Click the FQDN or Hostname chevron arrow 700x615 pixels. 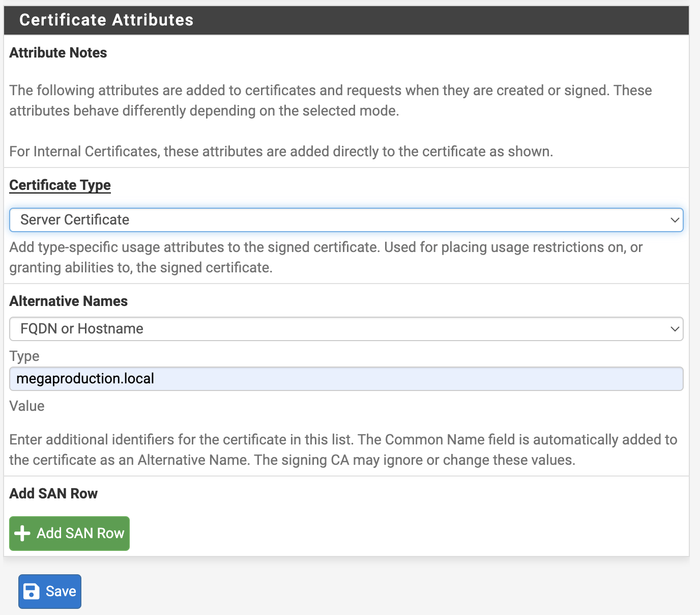click(x=675, y=329)
